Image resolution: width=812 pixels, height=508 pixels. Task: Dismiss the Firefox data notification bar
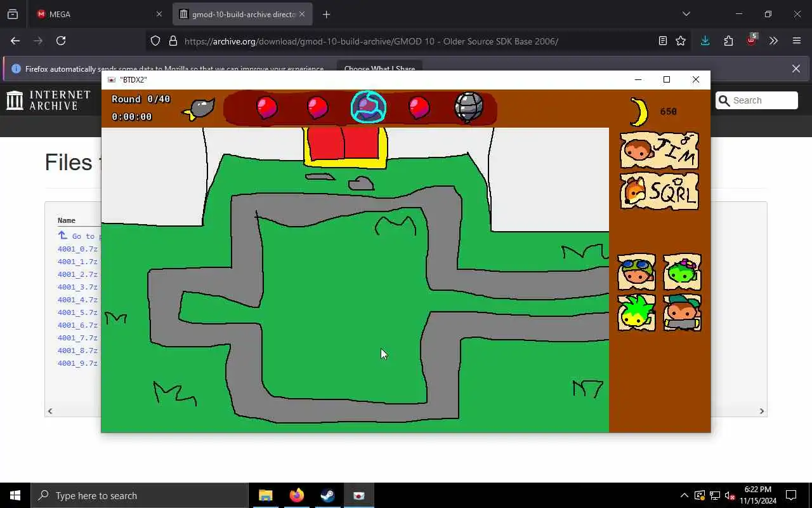pyautogui.click(x=796, y=69)
